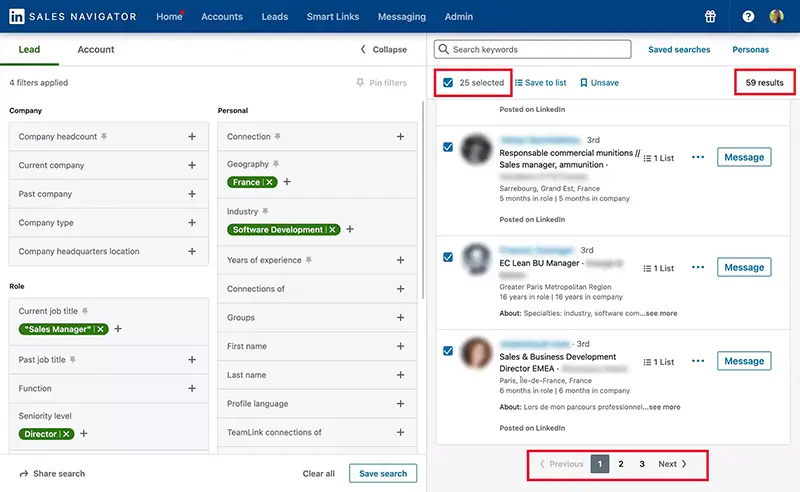Add another Geography value with plus icon

click(287, 182)
